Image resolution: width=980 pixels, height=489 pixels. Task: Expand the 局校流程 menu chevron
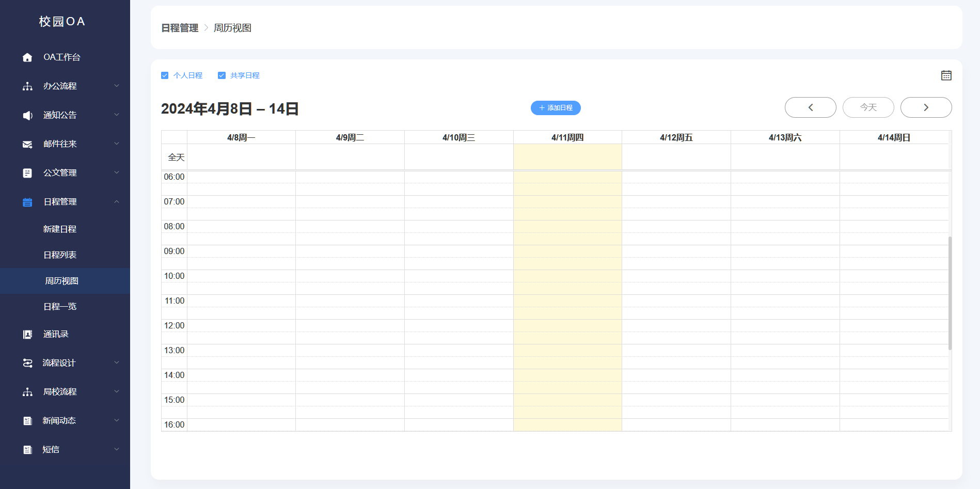117,391
